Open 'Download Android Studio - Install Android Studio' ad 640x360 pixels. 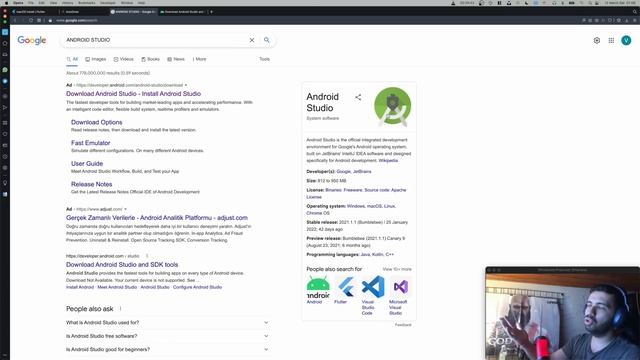[133, 93]
